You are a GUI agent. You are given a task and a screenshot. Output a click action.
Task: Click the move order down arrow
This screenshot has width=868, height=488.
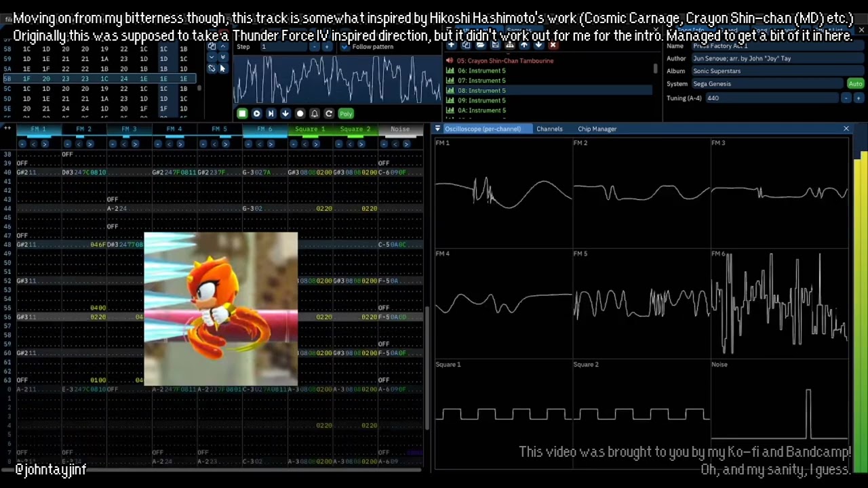212,57
